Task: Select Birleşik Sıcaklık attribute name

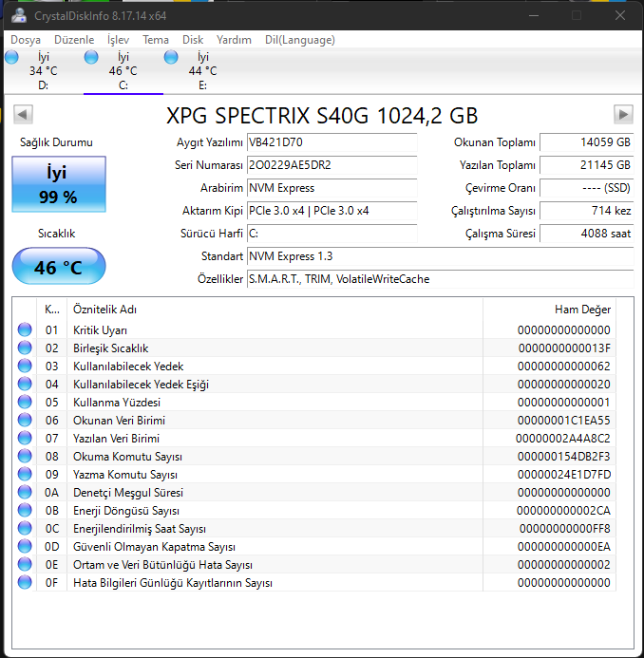Action: coord(110,348)
